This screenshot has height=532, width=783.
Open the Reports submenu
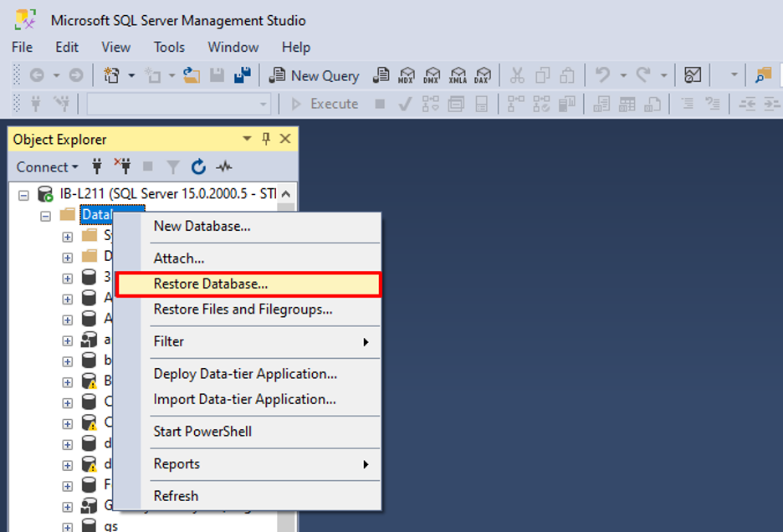pyautogui.click(x=248, y=464)
